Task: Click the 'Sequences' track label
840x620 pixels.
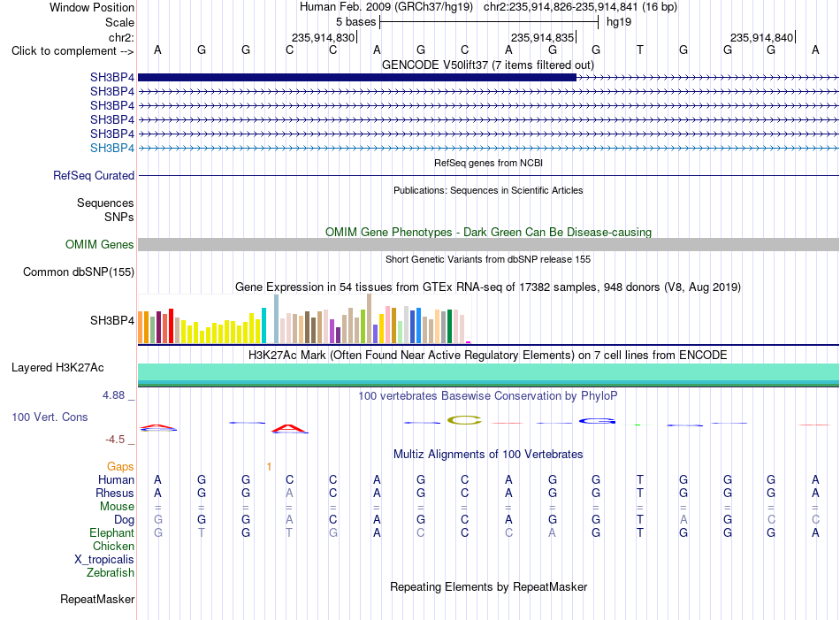Action: (x=105, y=203)
